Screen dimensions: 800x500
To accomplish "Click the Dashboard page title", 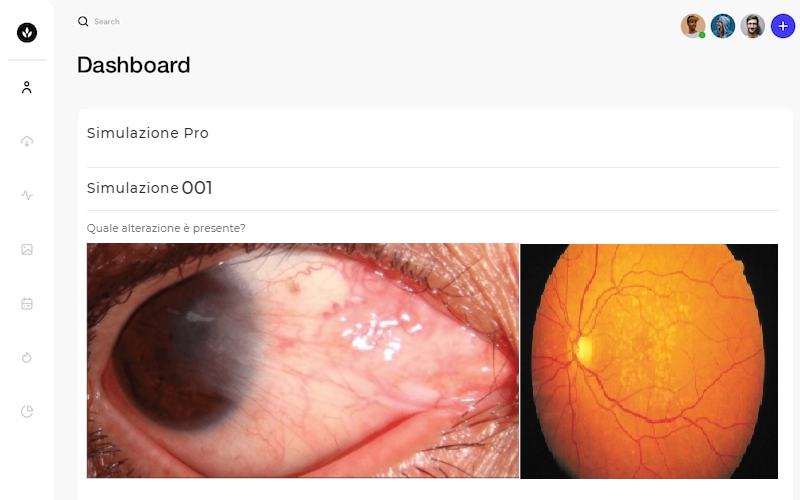I will click(x=134, y=65).
